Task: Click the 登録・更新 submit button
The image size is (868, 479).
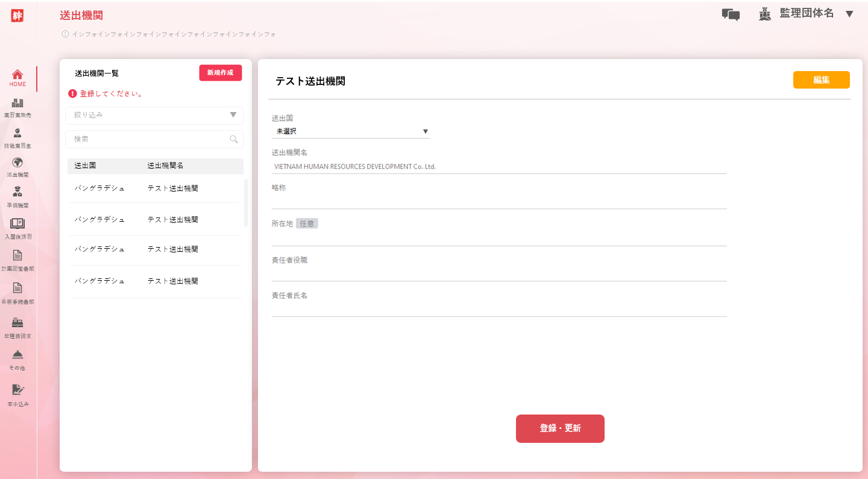Action: (x=560, y=428)
